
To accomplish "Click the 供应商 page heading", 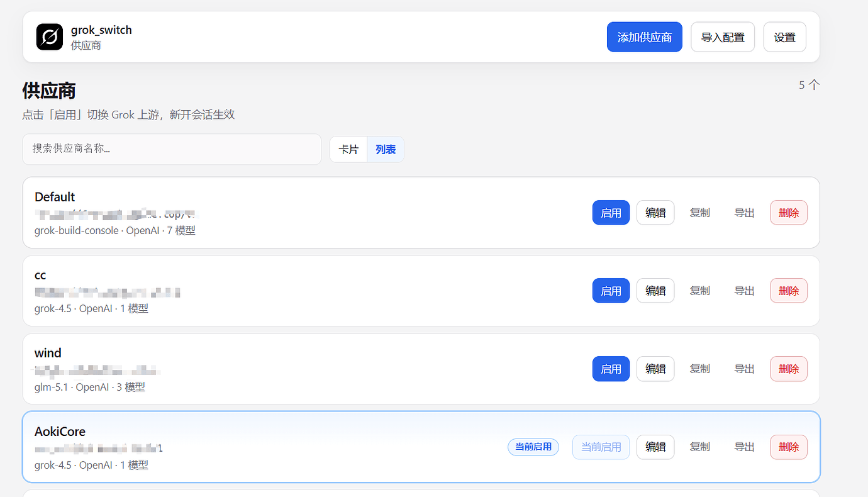I will pyautogui.click(x=49, y=91).
